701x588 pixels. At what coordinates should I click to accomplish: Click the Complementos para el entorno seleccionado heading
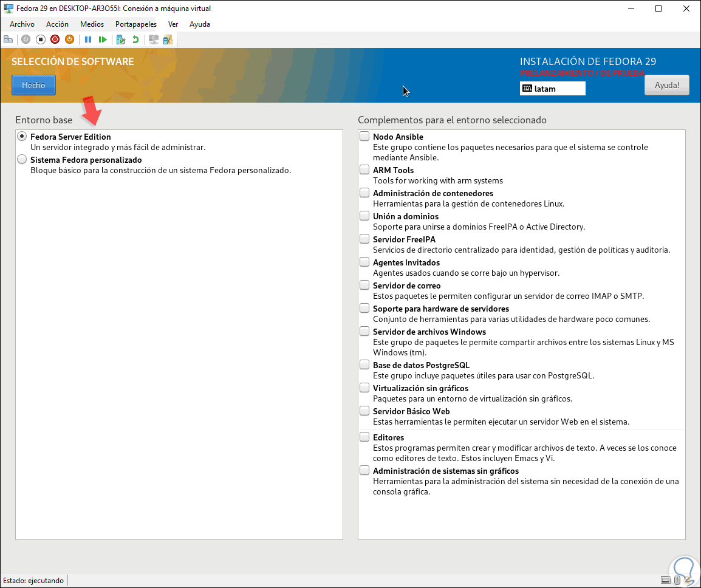pos(452,120)
